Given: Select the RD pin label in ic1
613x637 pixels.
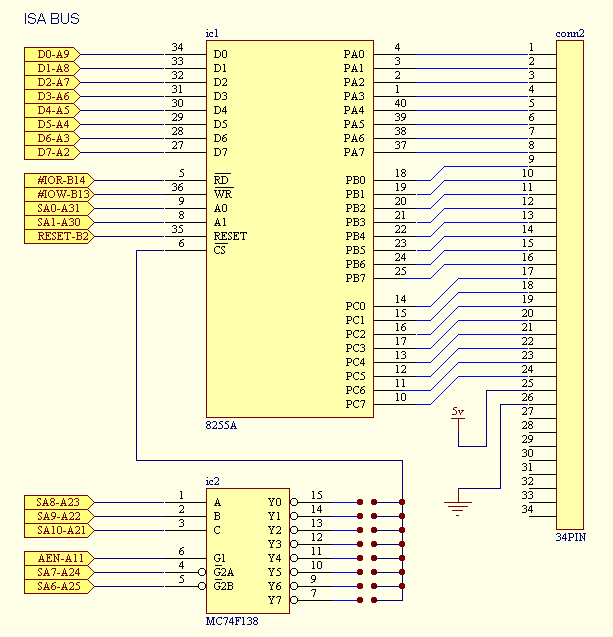Looking at the screenshot, I should (221, 180).
